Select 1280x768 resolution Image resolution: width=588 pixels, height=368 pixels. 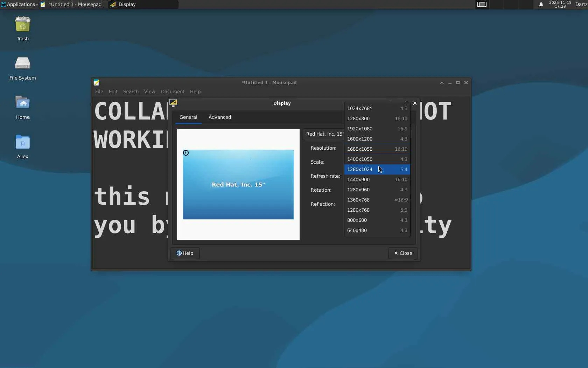click(377, 210)
